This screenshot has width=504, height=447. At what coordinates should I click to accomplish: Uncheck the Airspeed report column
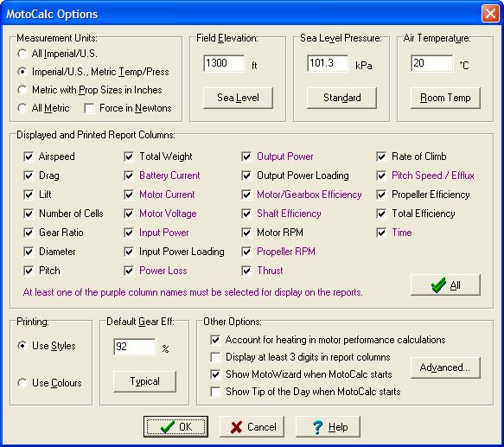pos(29,156)
